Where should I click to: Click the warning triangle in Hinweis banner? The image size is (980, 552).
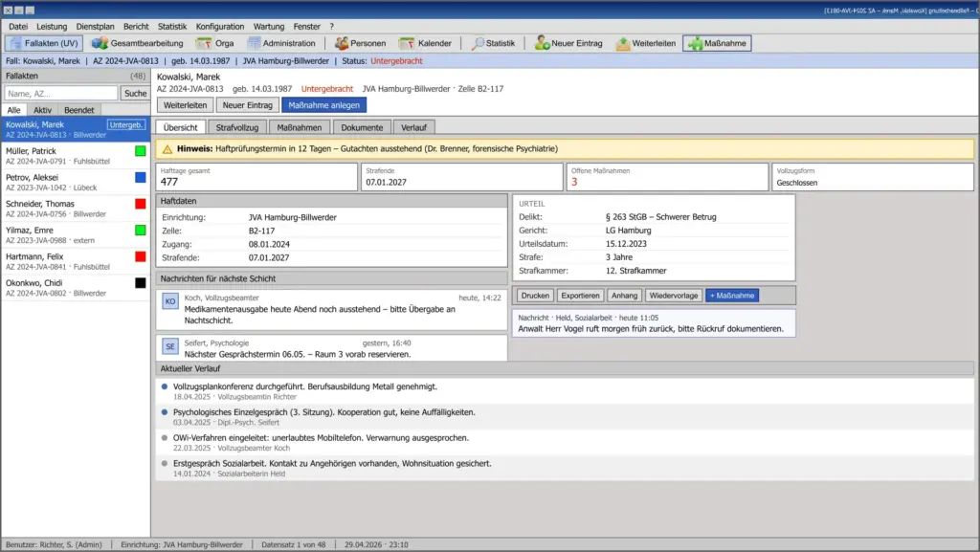[167, 149]
